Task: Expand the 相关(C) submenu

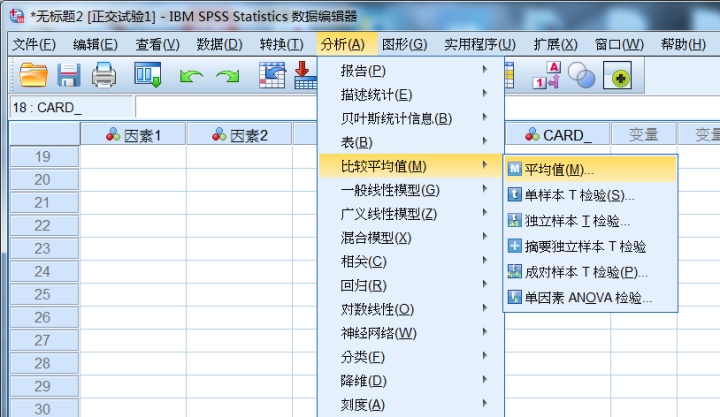Action: [x=411, y=261]
